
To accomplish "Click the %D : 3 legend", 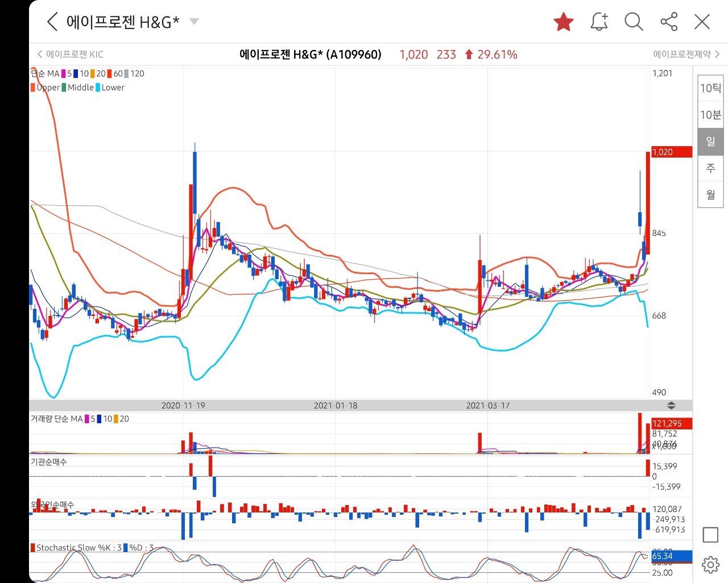I will (139, 548).
